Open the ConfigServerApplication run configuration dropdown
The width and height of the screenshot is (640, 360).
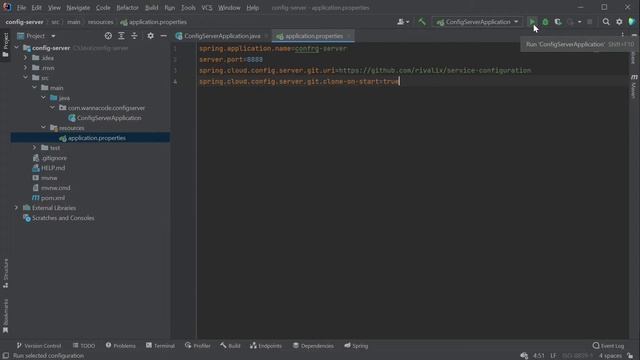point(478,22)
